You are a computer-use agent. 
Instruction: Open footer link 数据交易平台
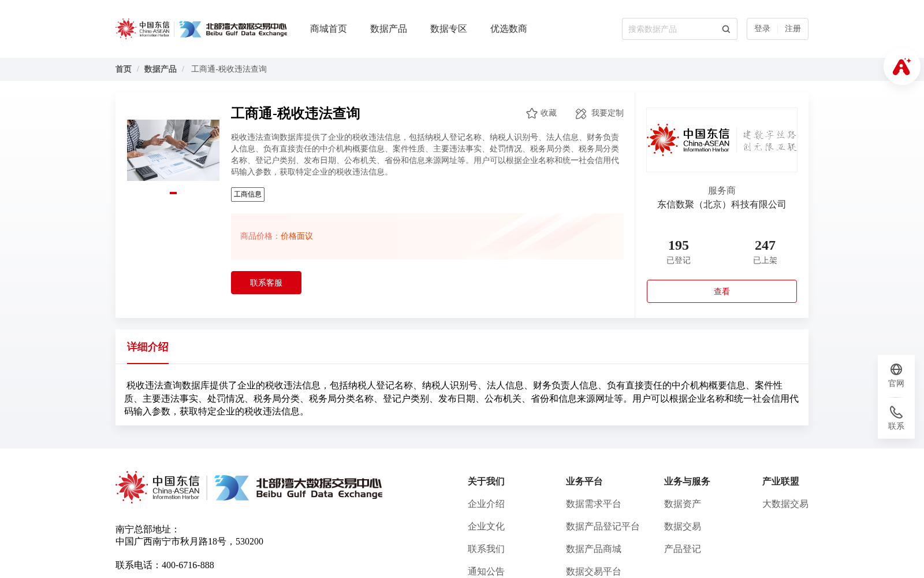594,572
